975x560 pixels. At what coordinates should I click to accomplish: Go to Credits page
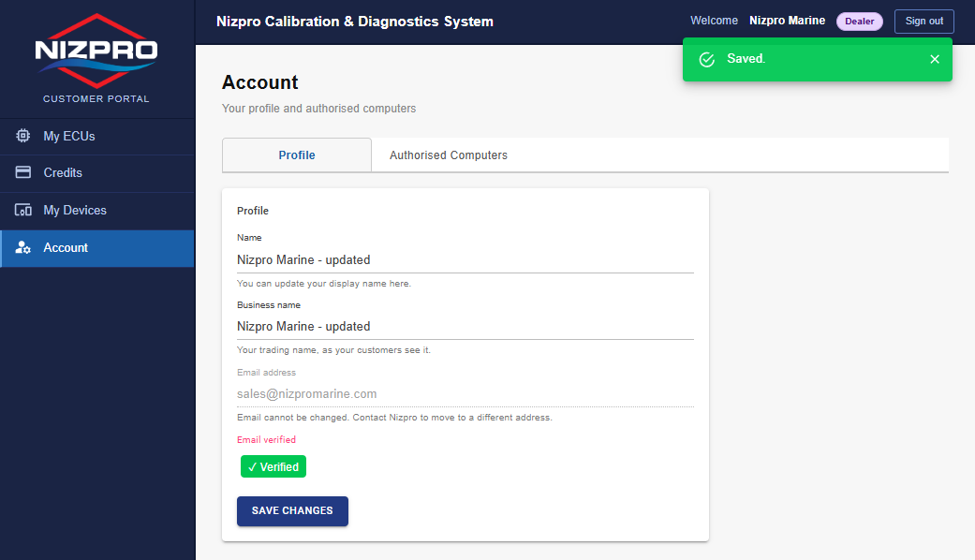point(97,173)
